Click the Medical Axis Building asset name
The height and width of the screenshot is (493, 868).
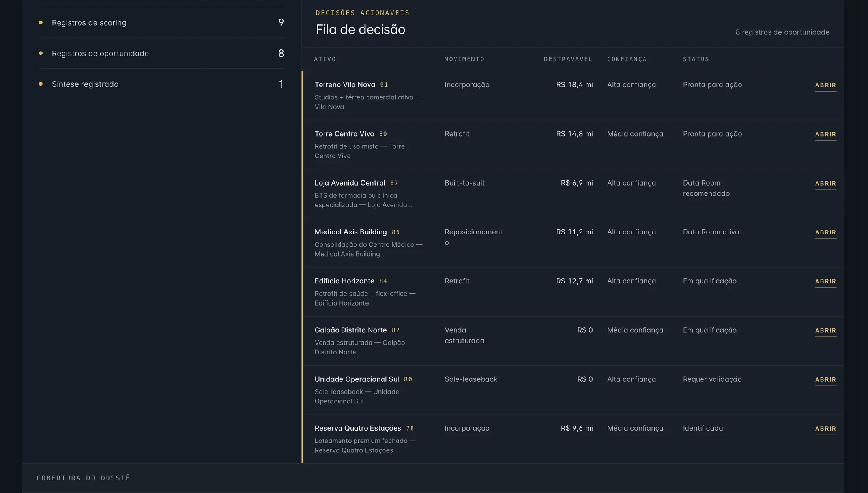(351, 232)
